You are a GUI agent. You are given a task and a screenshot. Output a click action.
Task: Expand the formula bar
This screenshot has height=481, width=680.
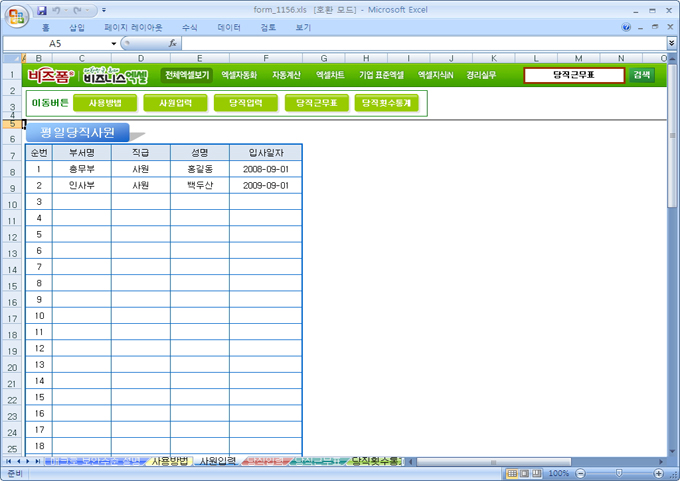coord(671,44)
